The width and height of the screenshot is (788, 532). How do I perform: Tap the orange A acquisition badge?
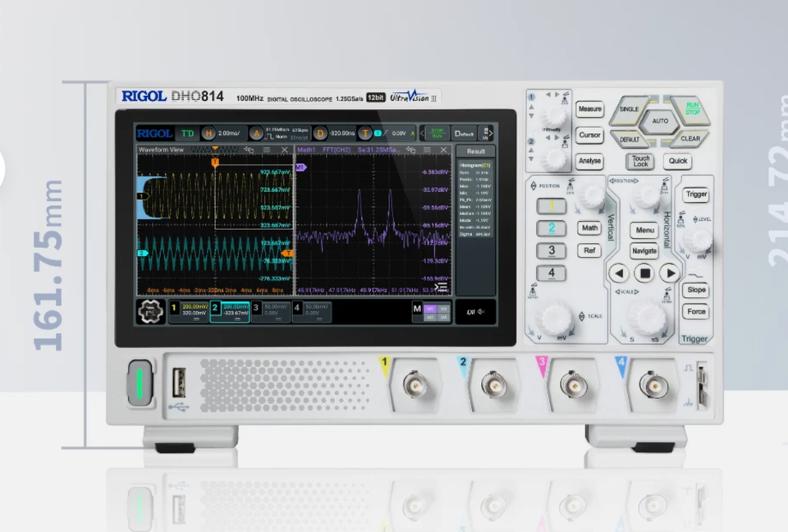coord(256,133)
